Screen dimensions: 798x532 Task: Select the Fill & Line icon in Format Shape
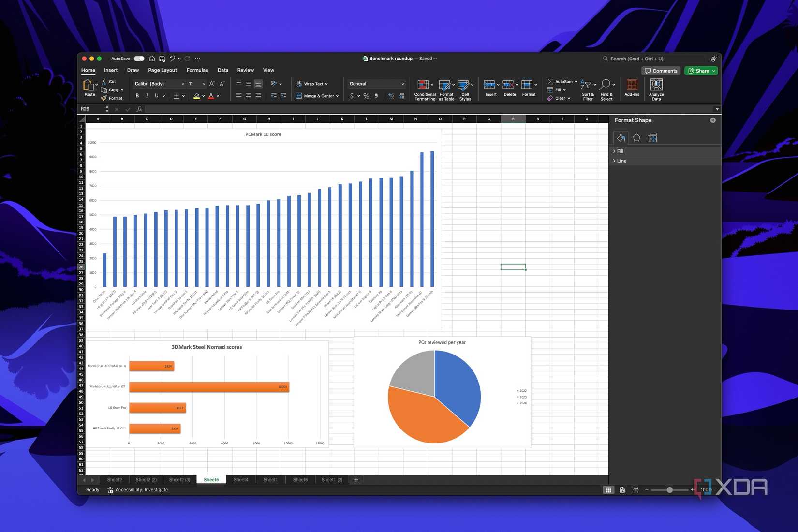[621, 138]
